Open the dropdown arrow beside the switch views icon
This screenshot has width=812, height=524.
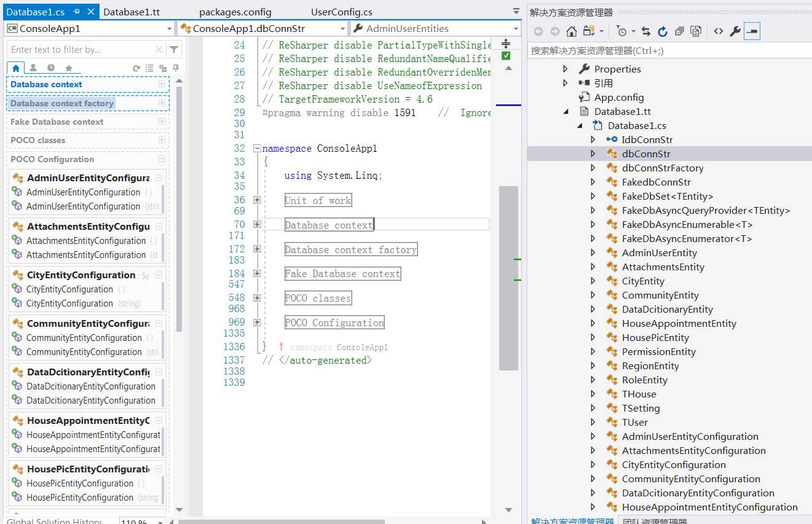pos(601,31)
